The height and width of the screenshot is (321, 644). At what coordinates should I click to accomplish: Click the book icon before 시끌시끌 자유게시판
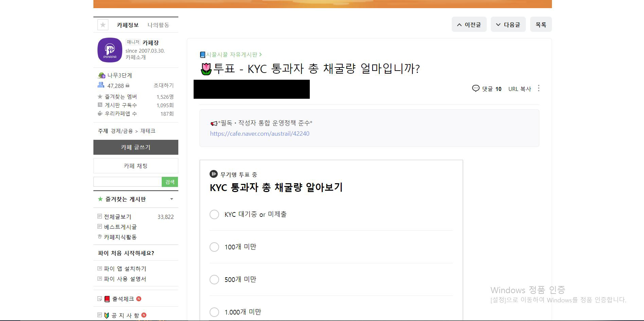(203, 55)
